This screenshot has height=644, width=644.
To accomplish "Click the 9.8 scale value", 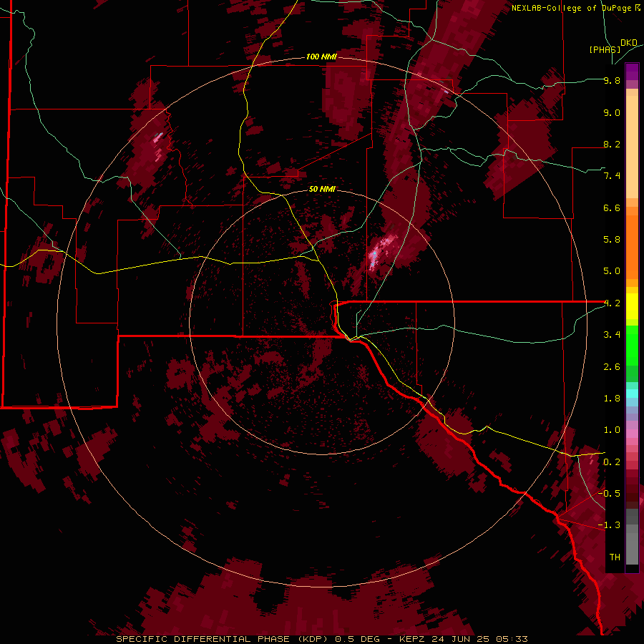I will click(x=612, y=80).
